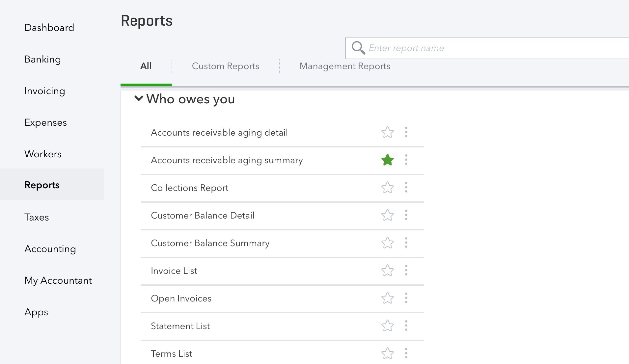This screenshot has width=629, height=364.
Task: Click the search magnifier icon
Action: (x=358, y=48)
